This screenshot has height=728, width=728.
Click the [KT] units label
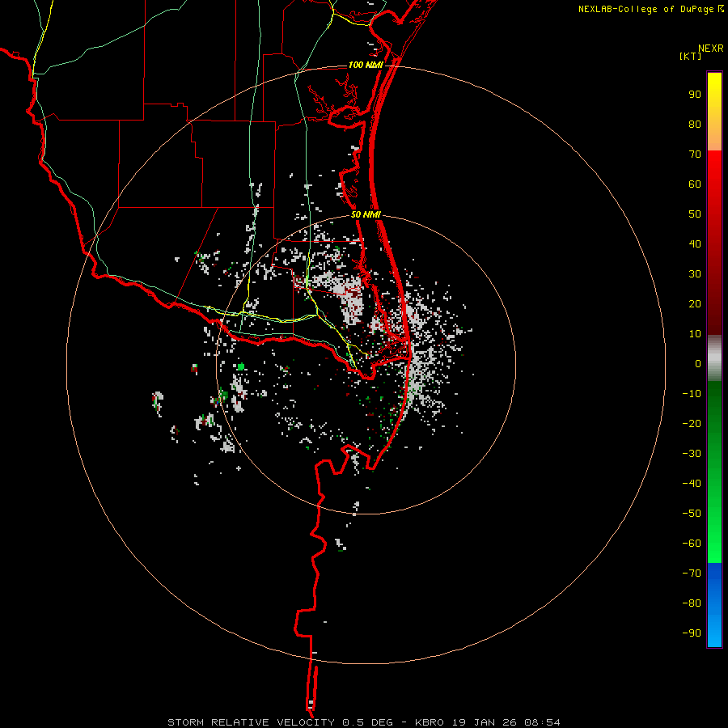coord(691,56)
